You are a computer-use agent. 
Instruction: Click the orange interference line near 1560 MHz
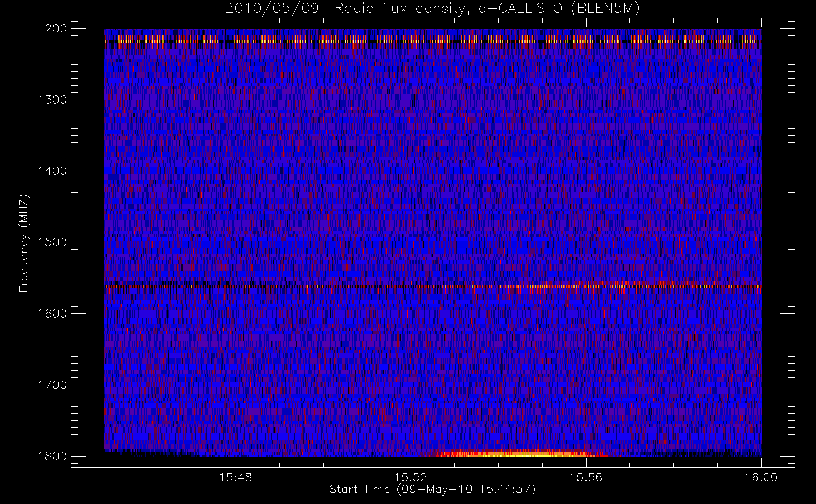(x=433, y=286)
